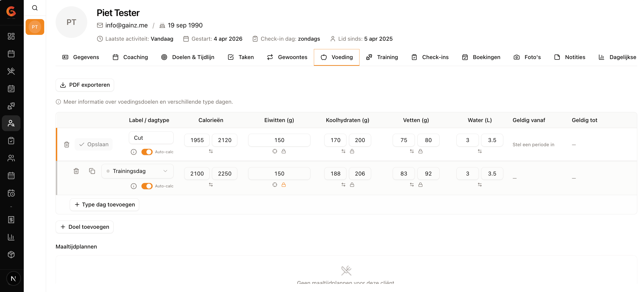Open the Foto's tab
This screenshot has height=292, width=644.
click(527, 57)
